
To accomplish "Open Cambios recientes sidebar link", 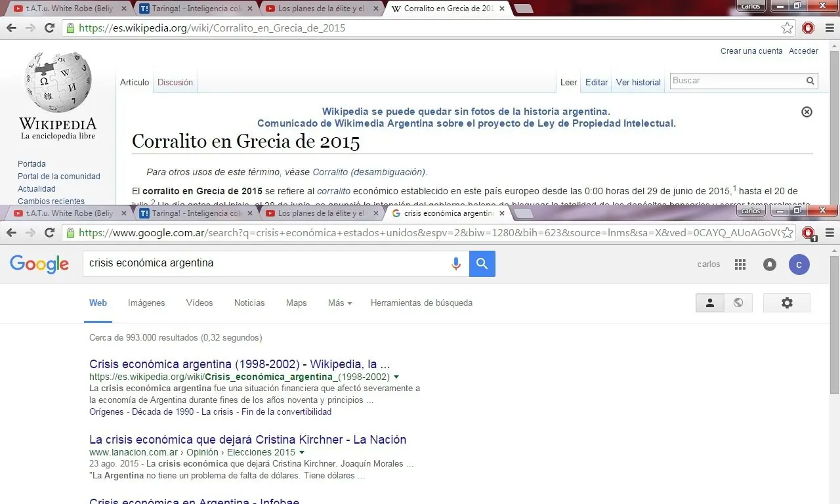I will point(51,201).
